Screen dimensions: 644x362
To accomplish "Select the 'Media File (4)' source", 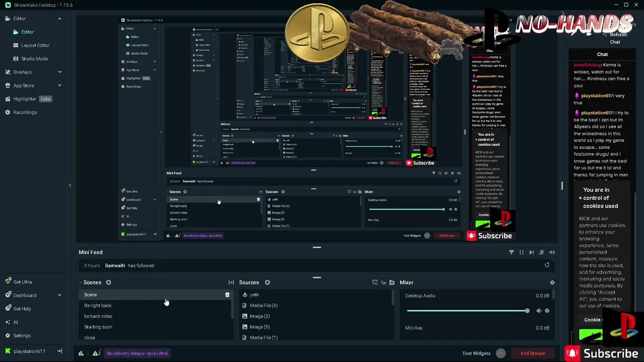I will (315, 305).
